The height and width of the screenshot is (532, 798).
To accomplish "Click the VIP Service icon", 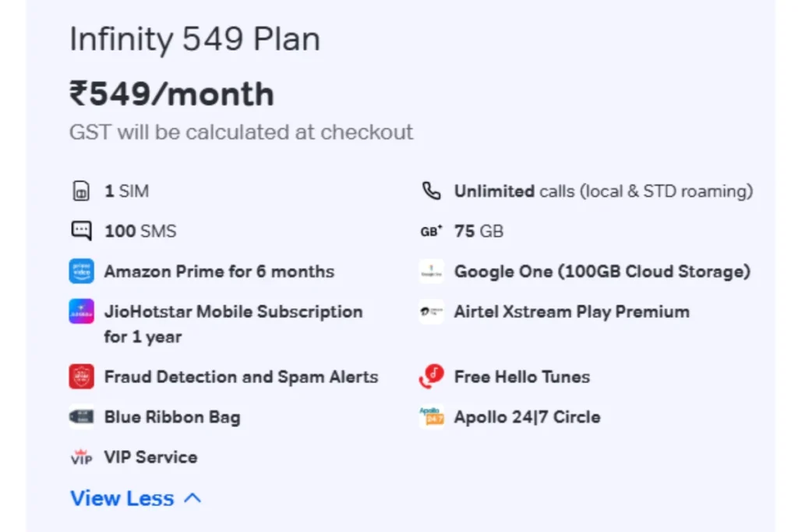I will coord(81,458).
